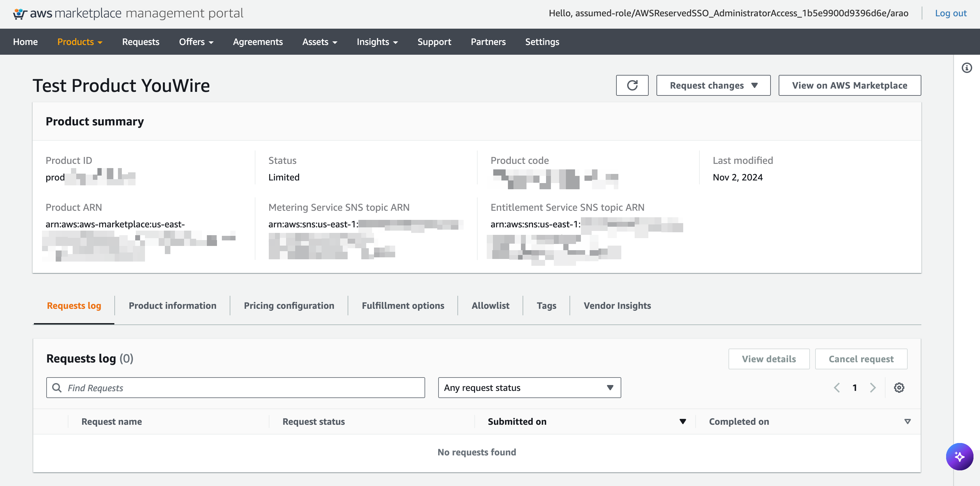Viewport: 980px width, 486px height.
Task: Expand the Offers menu
Action: pos(196,42)
